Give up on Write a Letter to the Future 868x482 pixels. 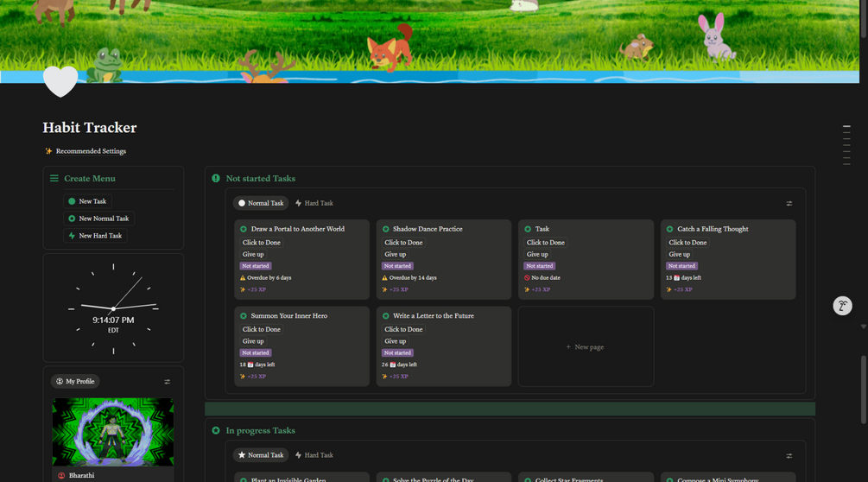click(396, 341)
